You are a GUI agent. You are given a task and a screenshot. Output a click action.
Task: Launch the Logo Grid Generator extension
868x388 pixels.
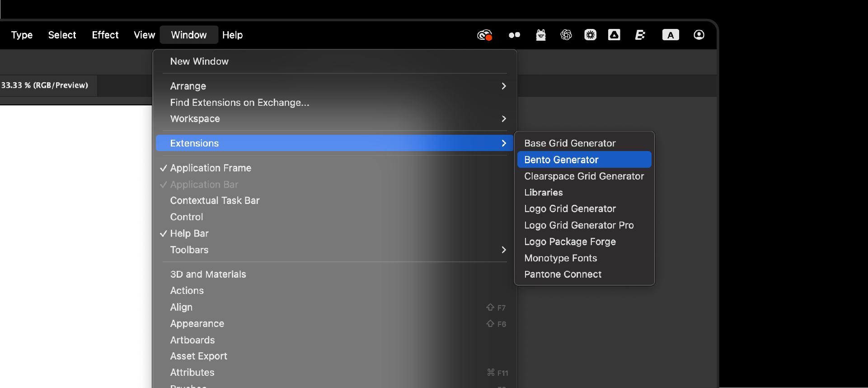[x=584, y=208]
